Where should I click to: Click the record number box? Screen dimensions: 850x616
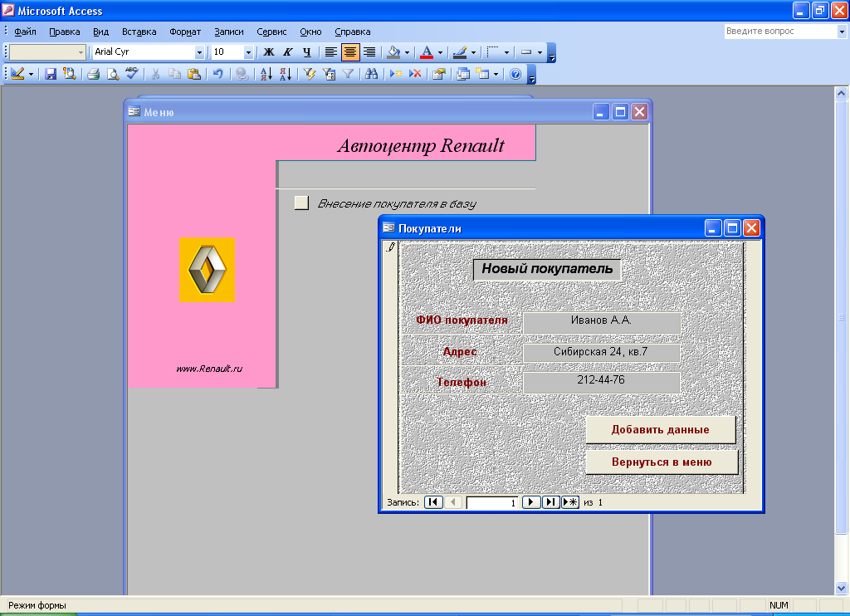coord(491,502)
